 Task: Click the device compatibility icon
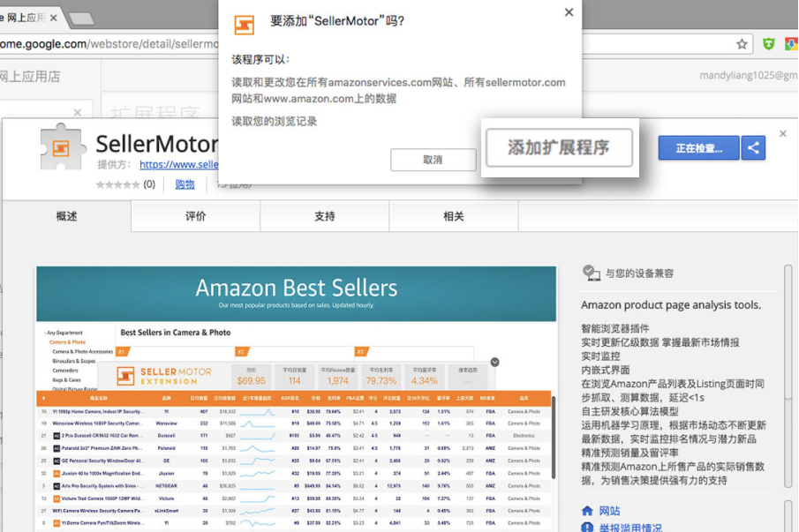[x=592, y=273]
